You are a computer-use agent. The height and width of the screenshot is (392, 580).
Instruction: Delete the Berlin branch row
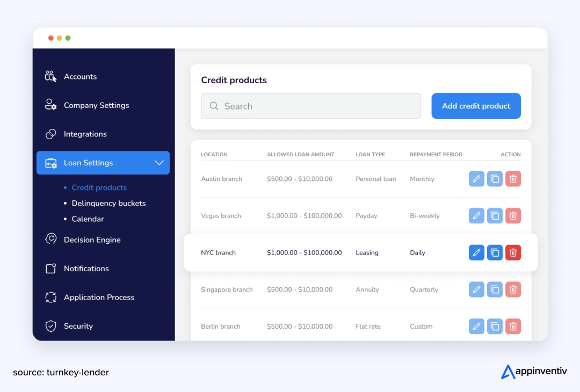click(x=513, y=326)
